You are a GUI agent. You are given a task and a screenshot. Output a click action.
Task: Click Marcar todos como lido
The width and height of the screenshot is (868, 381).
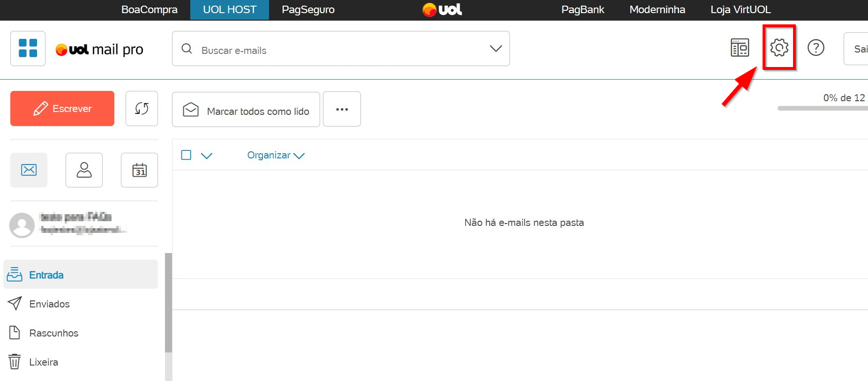(246, 109)
